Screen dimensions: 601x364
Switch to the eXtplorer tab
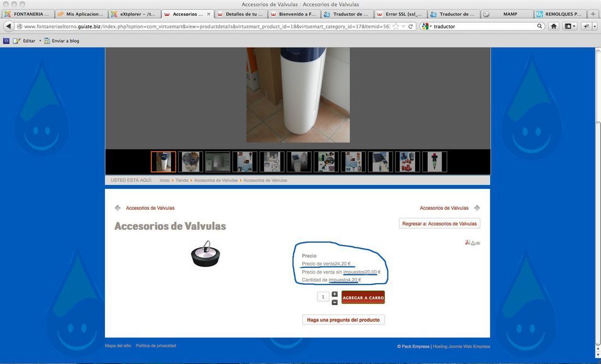point(134,14)
